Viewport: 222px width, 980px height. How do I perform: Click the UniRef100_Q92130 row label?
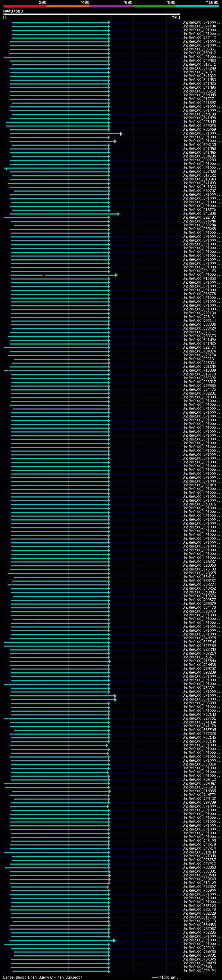click(x=199, y=313)
